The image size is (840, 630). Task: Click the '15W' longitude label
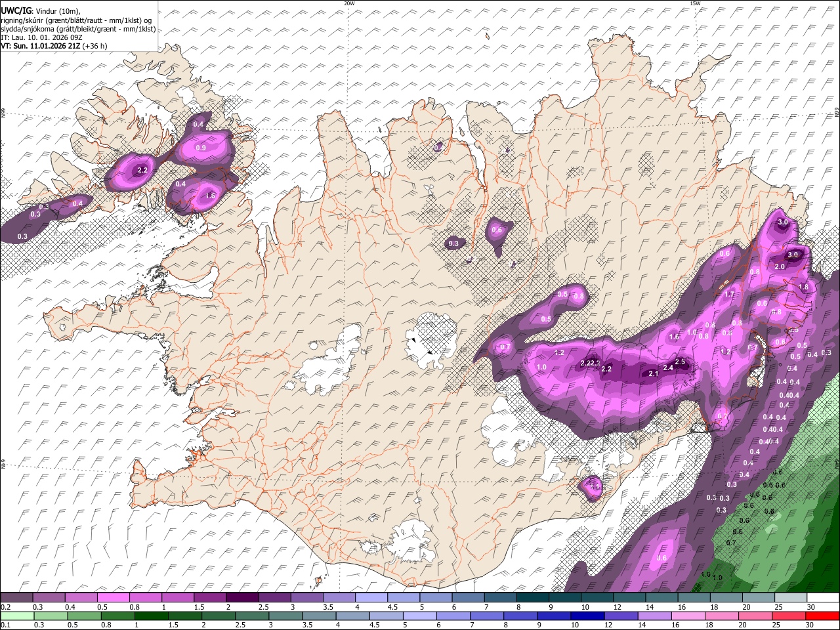(694, 3)
